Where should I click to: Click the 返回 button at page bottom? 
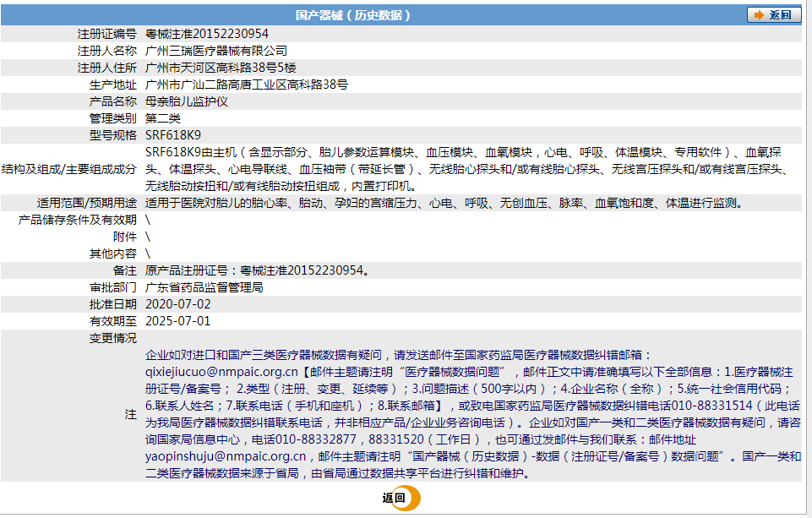(x=401, y=499)
